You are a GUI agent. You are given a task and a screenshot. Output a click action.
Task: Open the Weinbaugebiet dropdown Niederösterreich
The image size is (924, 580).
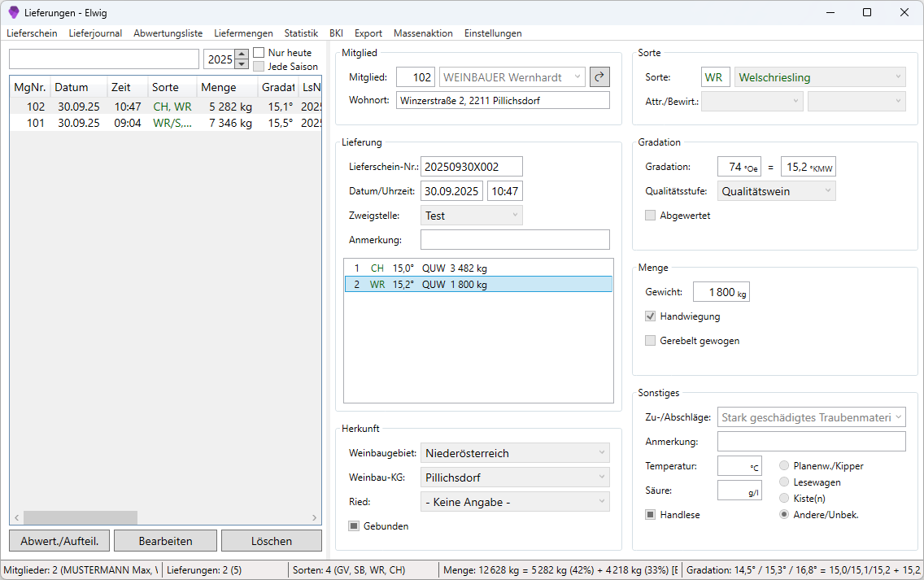pyautogui.click(x=515, y=452)
